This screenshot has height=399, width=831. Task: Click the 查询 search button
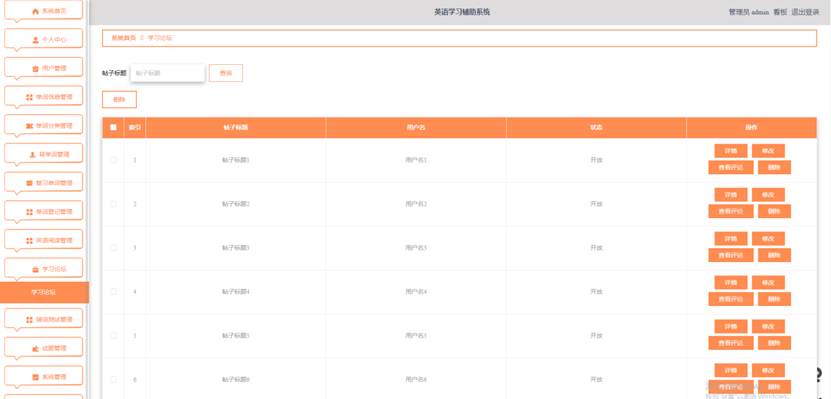click(226, 73)
